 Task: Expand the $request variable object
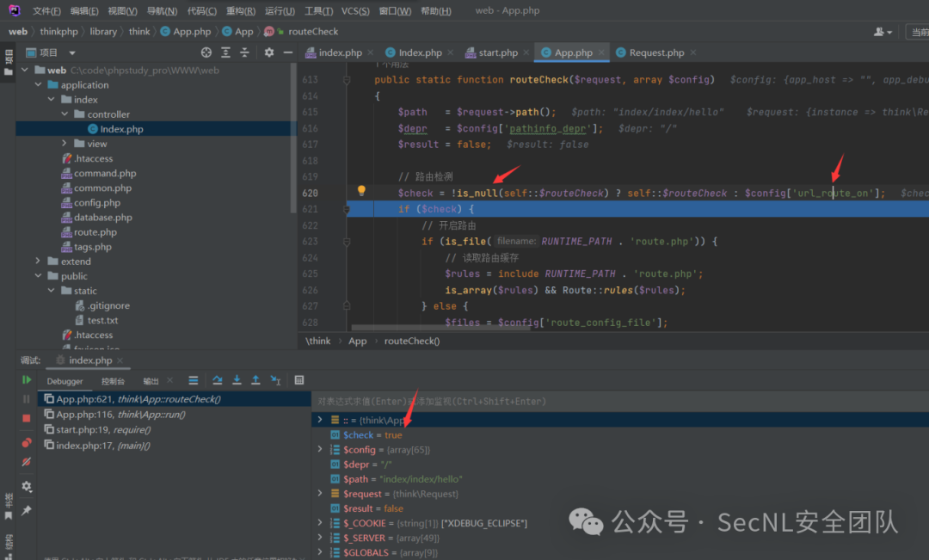tap(320, 493)
